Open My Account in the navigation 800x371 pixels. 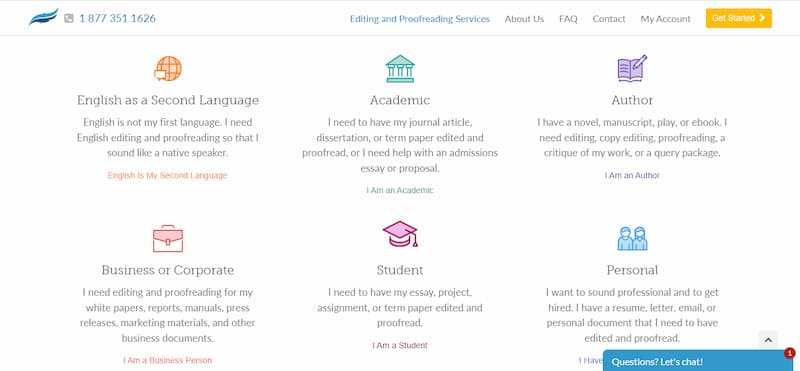[665, 19]
